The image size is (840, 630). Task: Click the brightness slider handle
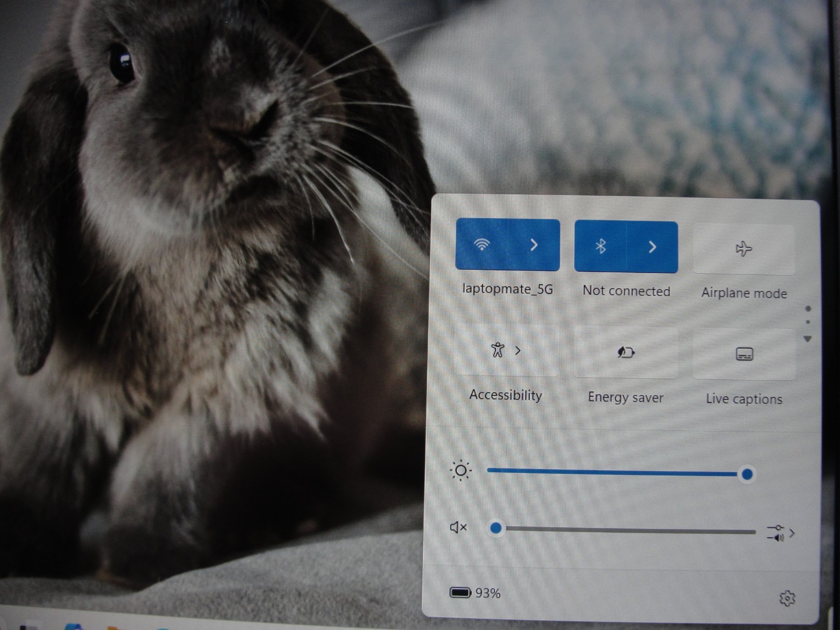pos(747,475)
